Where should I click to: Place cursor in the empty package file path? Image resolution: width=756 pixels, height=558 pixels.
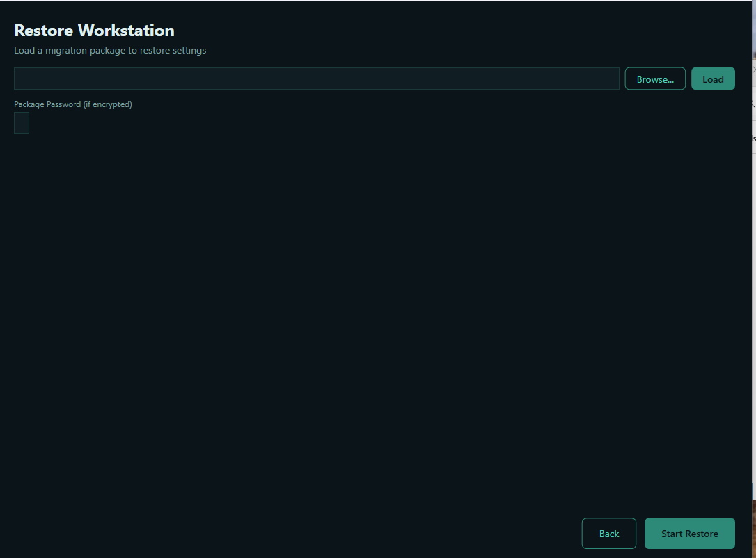[317, 79]
